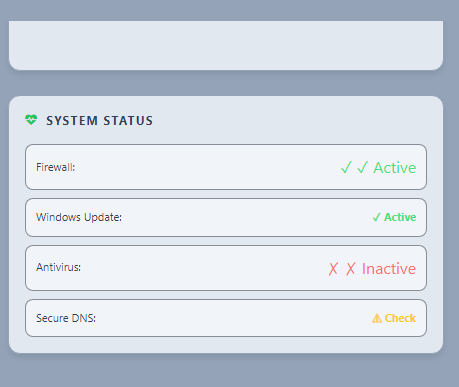Click the first green checkmark beside Firewall

346,167
